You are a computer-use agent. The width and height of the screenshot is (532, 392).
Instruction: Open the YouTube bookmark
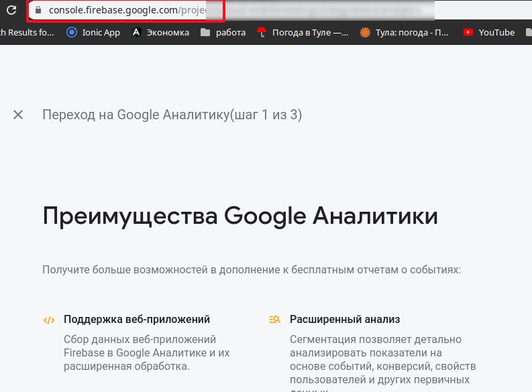(x=489, y=33)
